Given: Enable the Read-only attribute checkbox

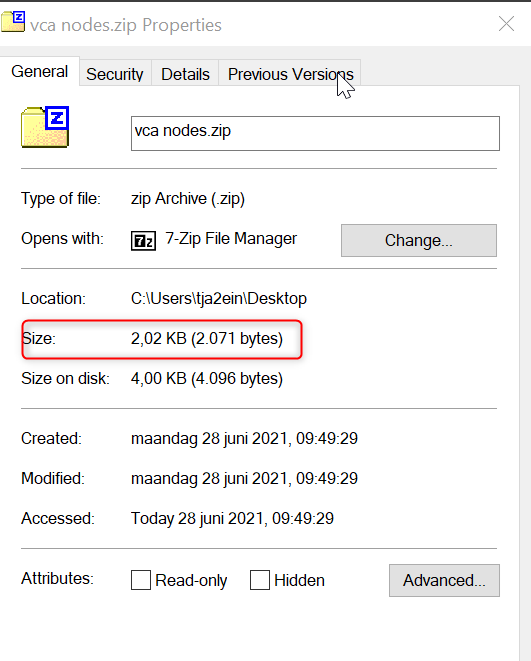Looking at the screenshot, I should [141, 580].
